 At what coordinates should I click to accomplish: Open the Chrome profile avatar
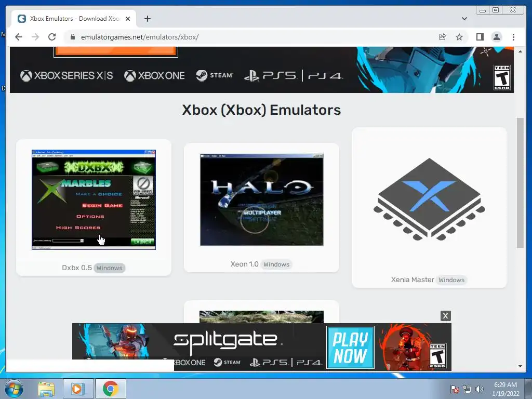pyautogui.click(x=497, y=37)
